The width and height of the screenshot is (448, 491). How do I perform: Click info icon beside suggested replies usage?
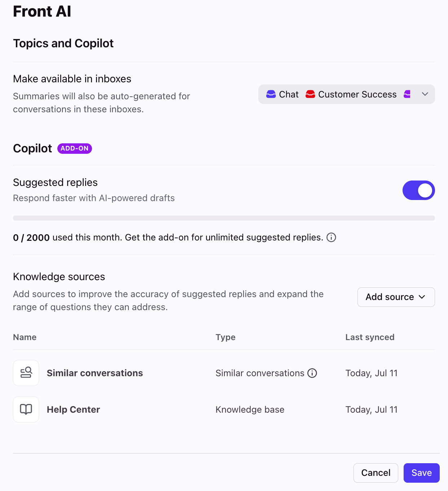coord(331,237)
